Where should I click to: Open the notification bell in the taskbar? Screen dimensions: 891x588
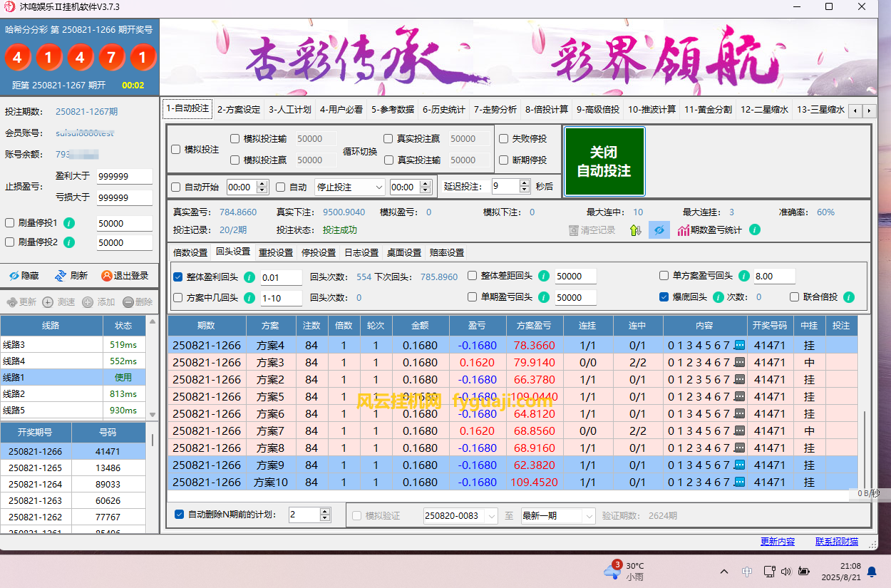coord(872,572)
